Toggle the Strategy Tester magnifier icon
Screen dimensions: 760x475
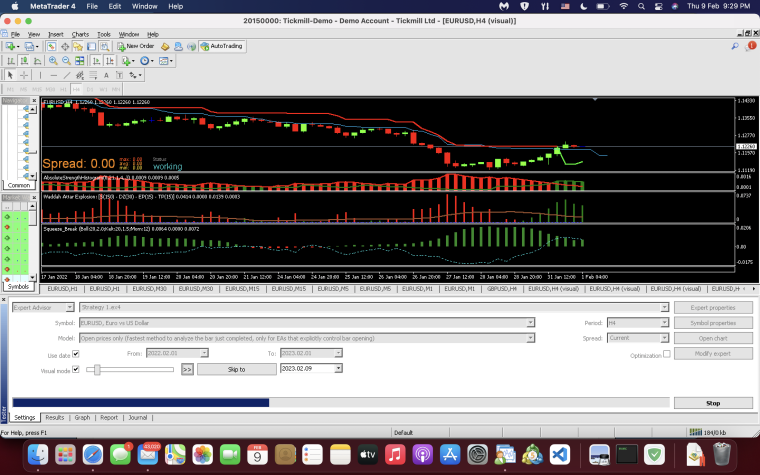tap(104, 46)
